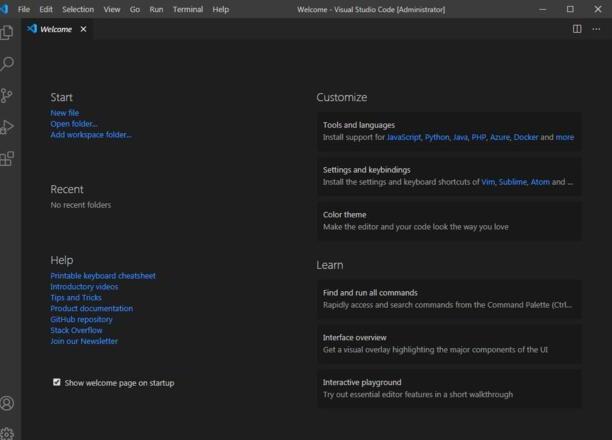Open Tips and Tricks link
The image size is (612, 440).
click(x=76, y=297)
